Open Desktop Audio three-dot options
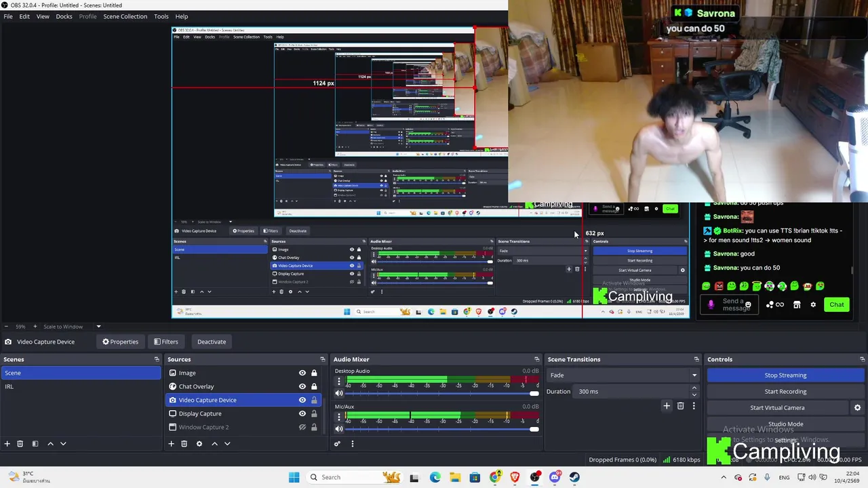The image size is (868, 488). point(339,381)
